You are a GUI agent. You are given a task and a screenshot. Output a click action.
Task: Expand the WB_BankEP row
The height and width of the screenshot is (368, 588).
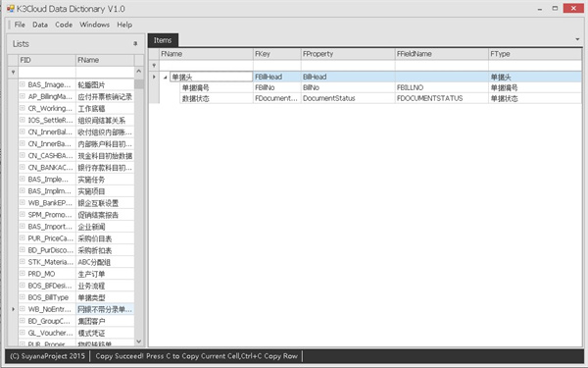coord(23,203)
